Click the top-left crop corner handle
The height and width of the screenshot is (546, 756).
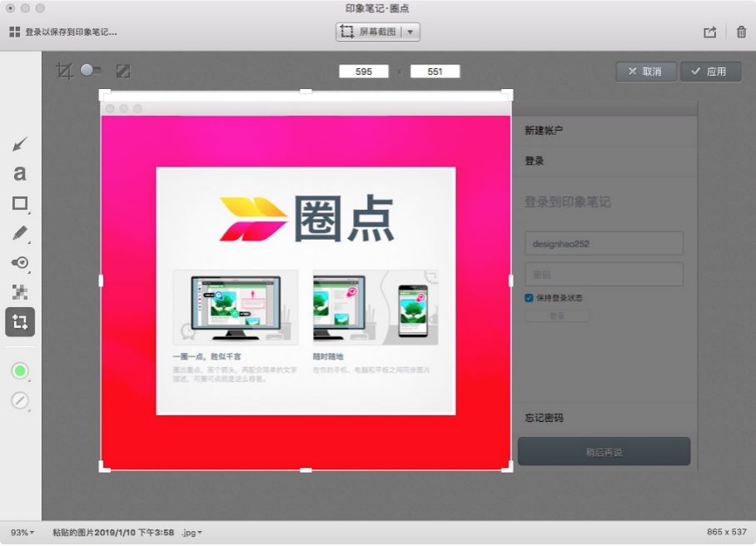[x=104, y=94]
